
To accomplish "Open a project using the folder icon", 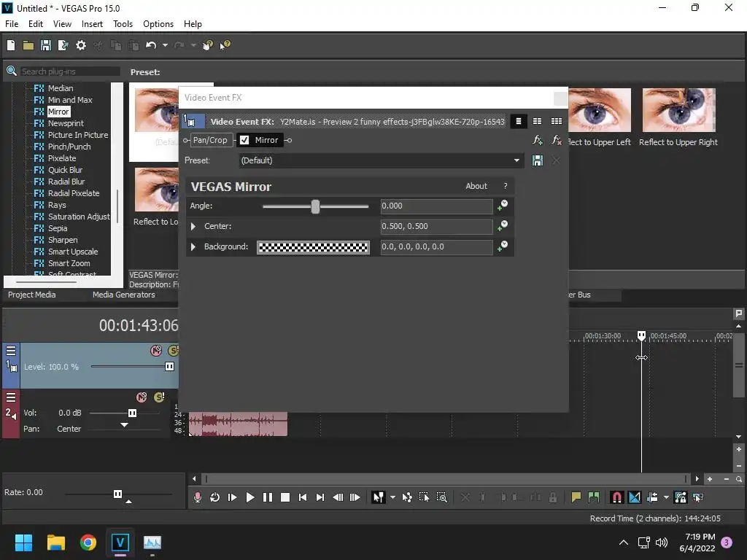I will tap(28, 45).
